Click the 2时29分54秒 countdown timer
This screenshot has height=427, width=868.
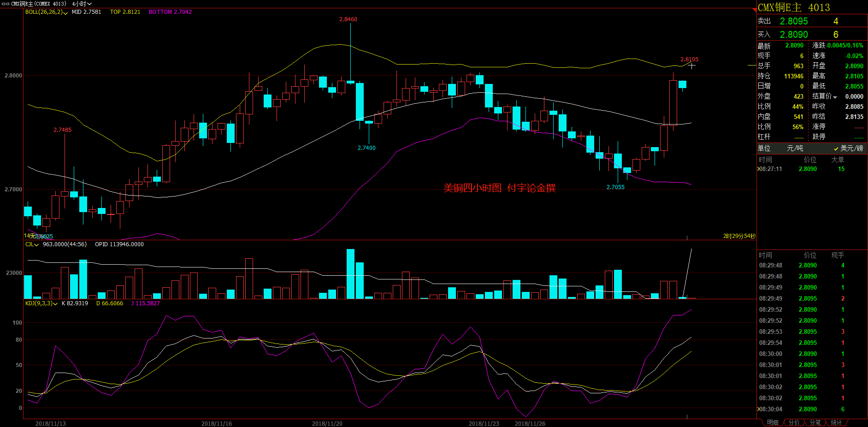tap(739, 236)
